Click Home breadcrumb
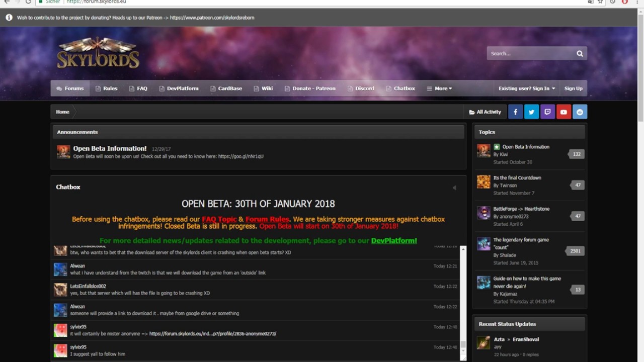The width and height of the screenshot is (644, 362). pyautogui.click(x=62, y=112)
